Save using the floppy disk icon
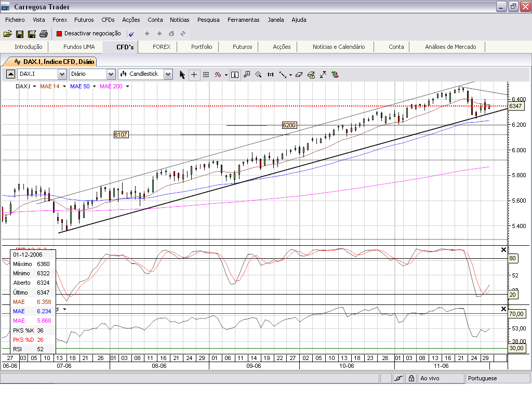 tap(20, 34)
